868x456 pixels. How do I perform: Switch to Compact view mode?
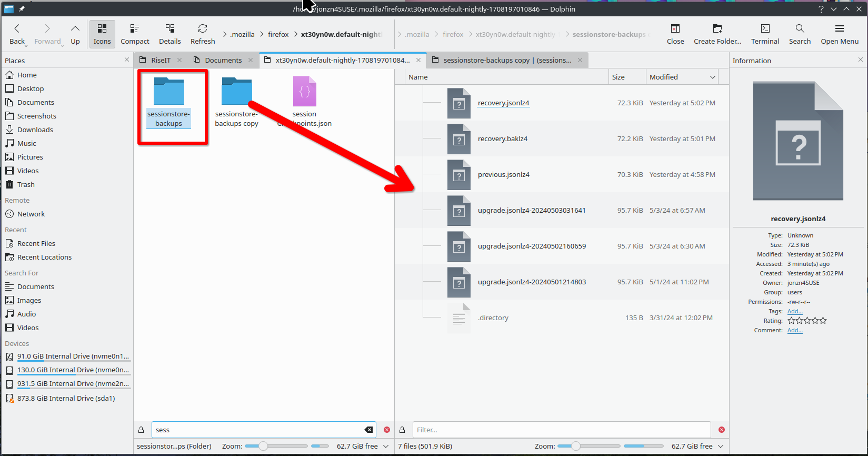click(x=135, y=34)
